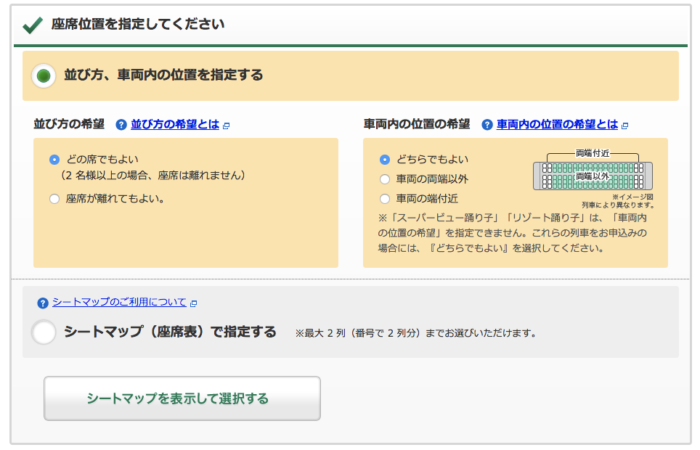Click help icon beside 車両内の位置の希望とは

(x=487, y=126)
